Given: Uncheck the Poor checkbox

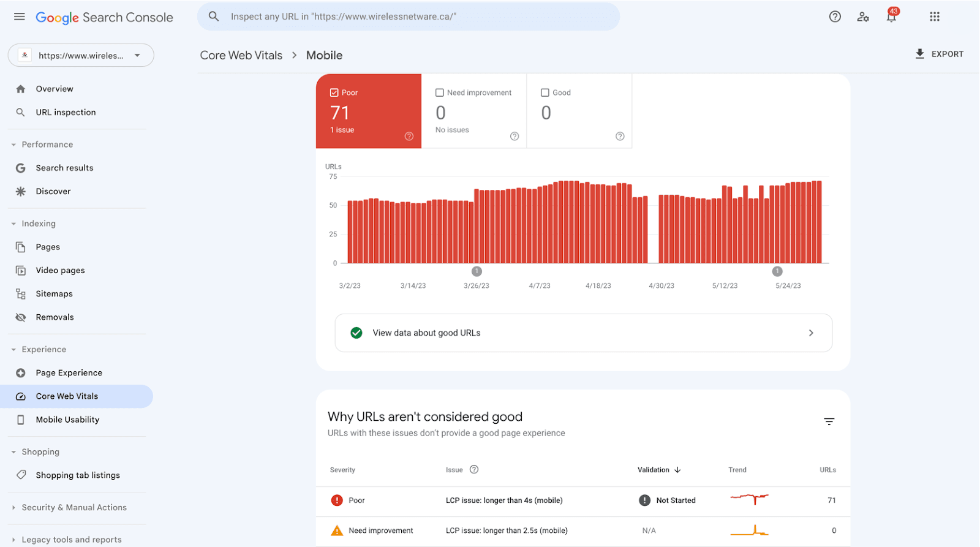Looking at the screenshot, I should 334,92.
